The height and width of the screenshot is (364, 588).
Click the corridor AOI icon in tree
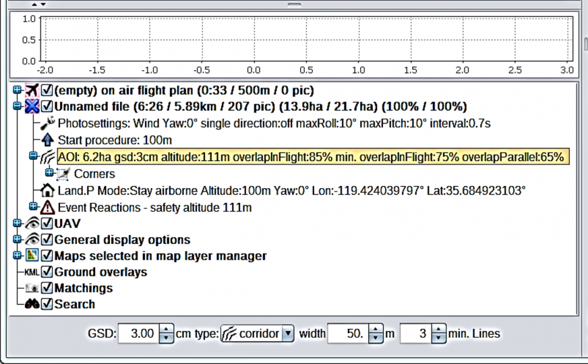click(48, 157)
